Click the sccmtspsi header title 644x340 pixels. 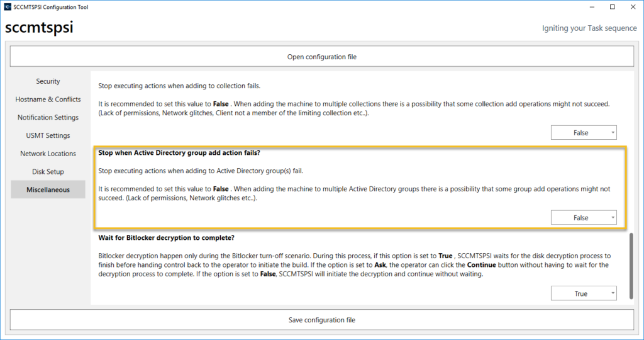tap(39, 28)
